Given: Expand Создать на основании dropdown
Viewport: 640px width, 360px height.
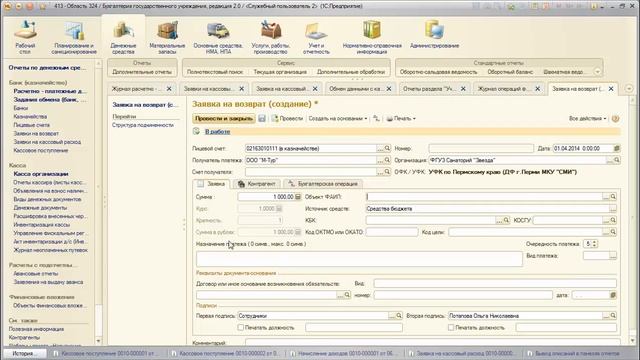Looking at the screenshot, I should click(x=338, y=118).
